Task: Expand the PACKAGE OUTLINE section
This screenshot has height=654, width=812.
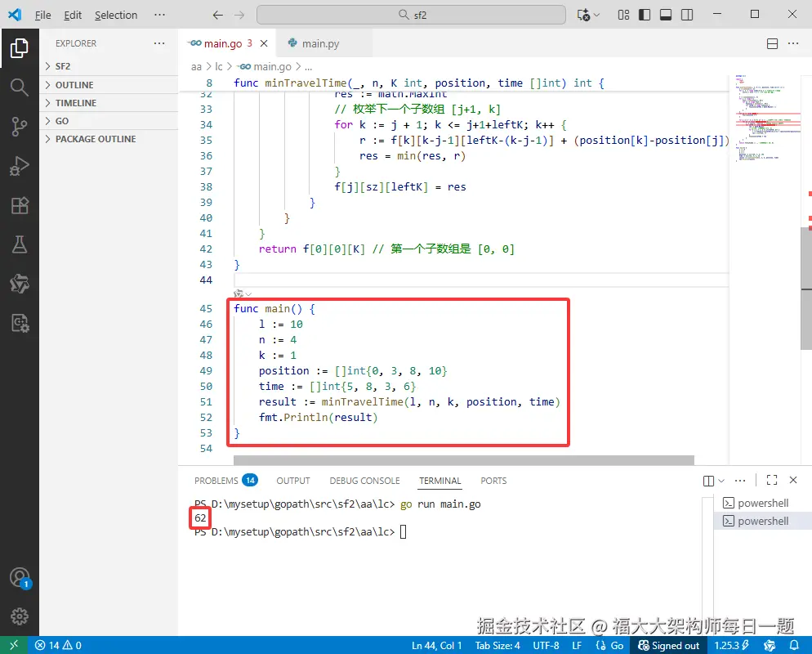Action: click(109, 139)
